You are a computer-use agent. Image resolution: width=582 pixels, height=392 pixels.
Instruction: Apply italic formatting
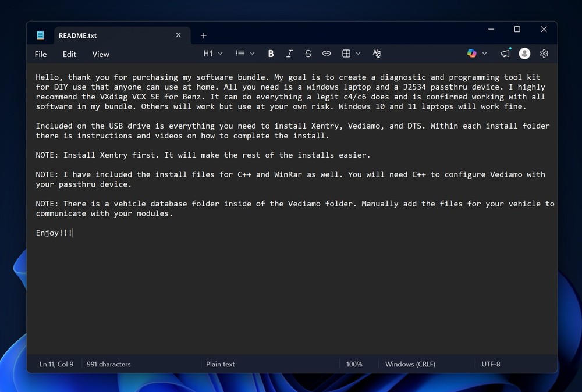click(289, 54)
